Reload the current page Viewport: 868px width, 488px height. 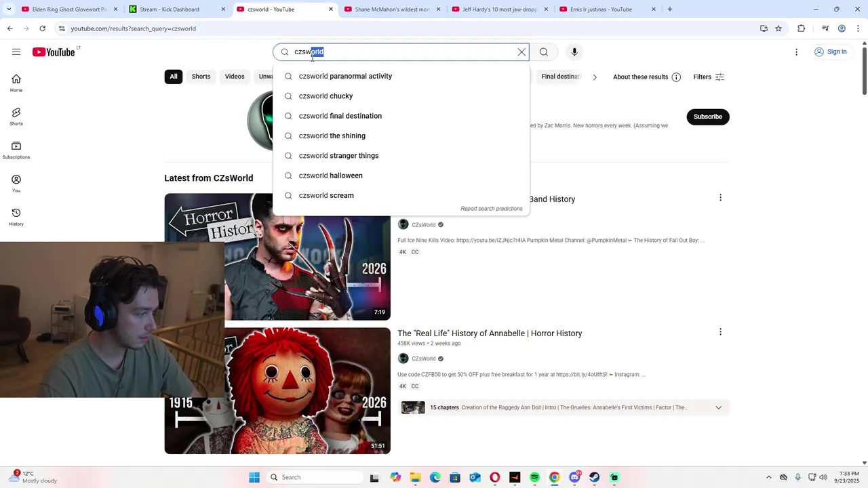pyautogui.click(x=43, y=28)
